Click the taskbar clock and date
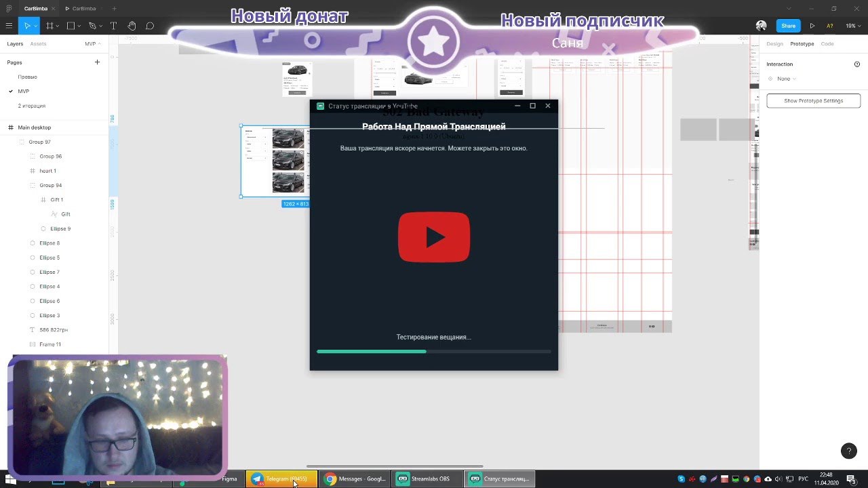The image size is (868, 488). click(x=826, y=479)
